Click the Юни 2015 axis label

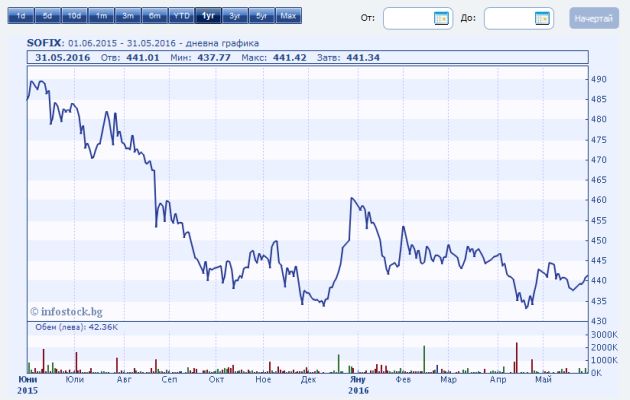tap(28, 385)
